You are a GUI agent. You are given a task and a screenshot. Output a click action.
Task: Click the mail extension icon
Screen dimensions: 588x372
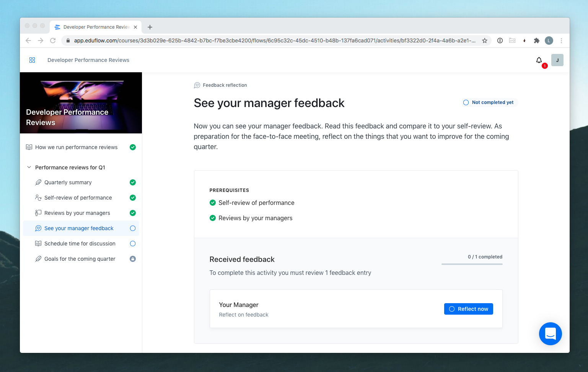click(x=512, y=41)
